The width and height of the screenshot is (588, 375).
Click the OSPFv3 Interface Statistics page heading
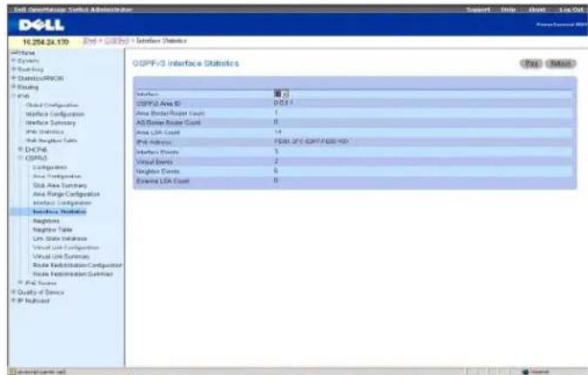click(185, 64)
